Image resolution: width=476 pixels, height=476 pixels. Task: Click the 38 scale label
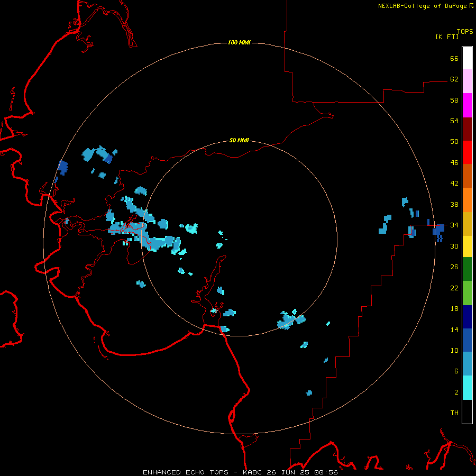pos(454,204)
